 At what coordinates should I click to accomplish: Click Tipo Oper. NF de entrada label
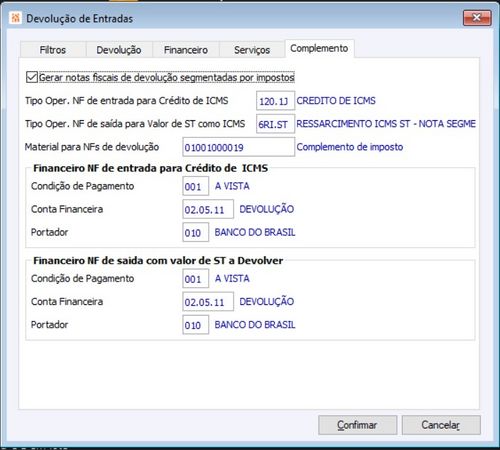coord(127,101)
